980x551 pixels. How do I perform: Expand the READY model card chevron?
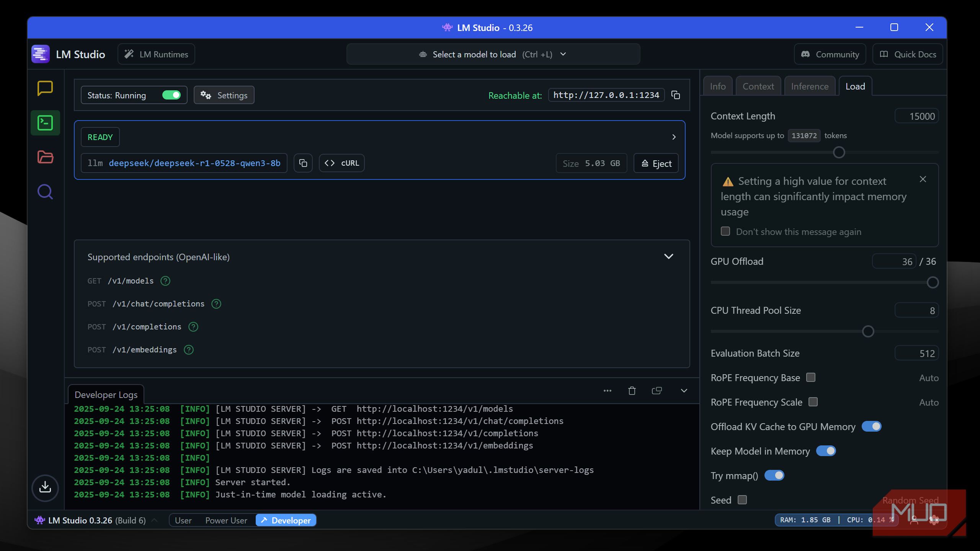click(674, 137)
